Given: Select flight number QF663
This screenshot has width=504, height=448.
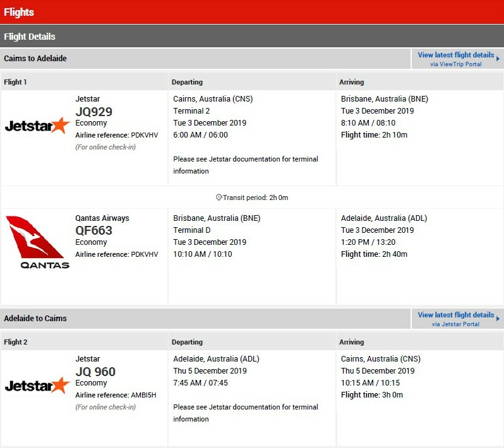Looking at the screenshot, I should [94, 230].
